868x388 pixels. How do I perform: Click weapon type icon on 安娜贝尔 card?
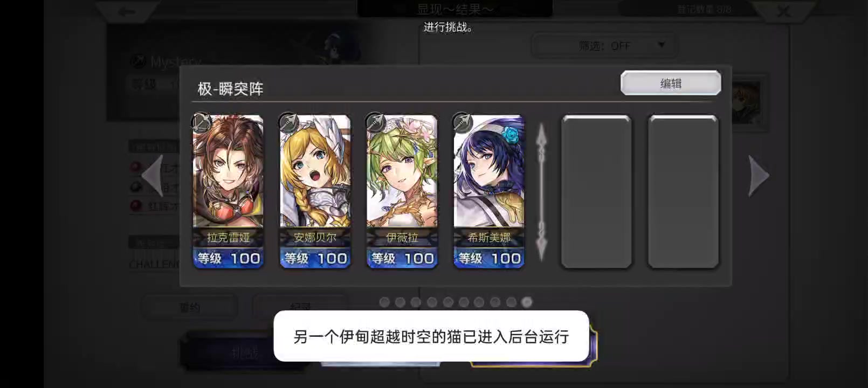288,122
